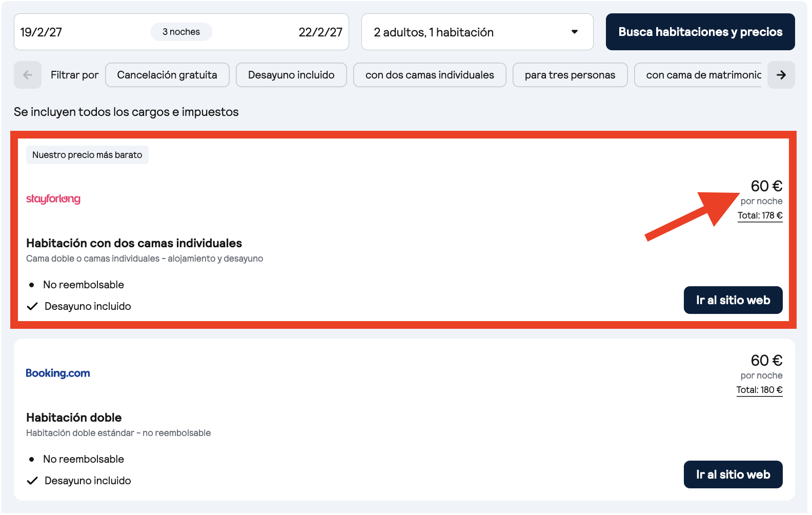Toggle the para tres personas filter
The image size is (812, 515).
point(570,75)
